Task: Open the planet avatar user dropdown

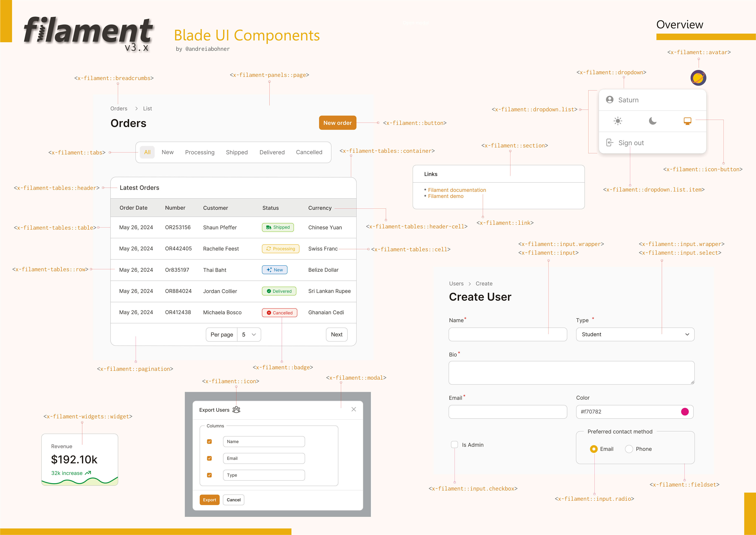Action: point(698,78)
